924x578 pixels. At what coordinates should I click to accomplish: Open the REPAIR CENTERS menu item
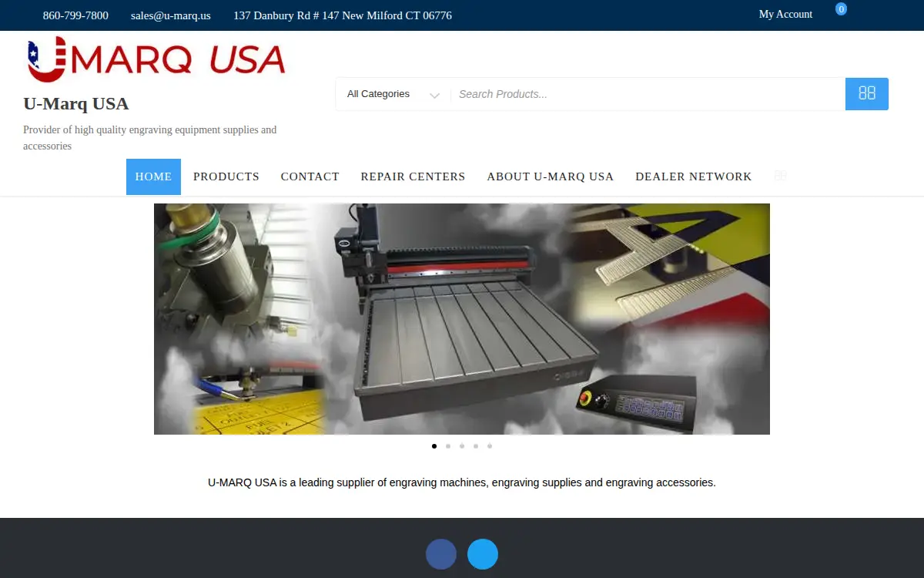coord(413,176)
